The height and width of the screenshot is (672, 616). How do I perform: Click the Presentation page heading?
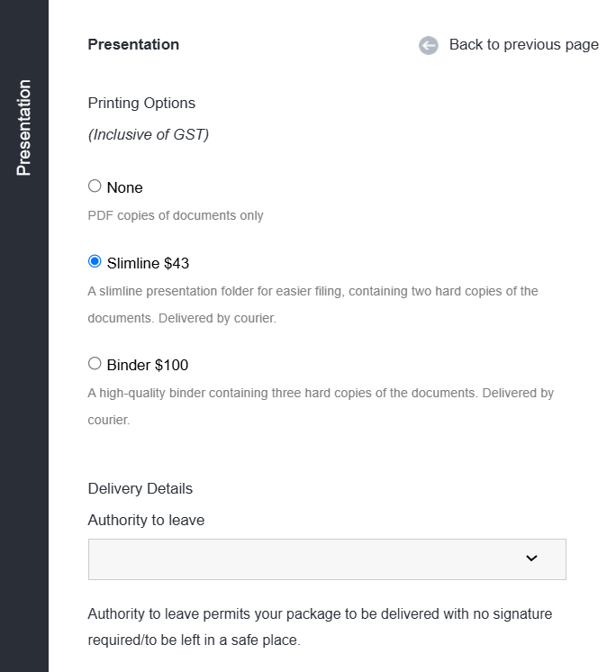133,44
